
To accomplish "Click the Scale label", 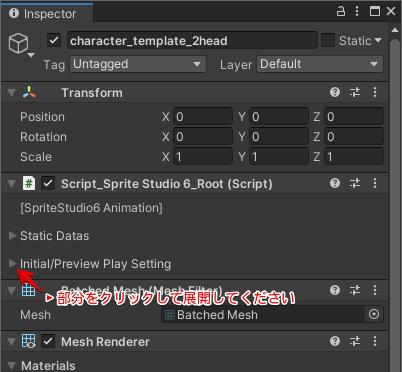I will pyautogui.click(x=36, y=157).
